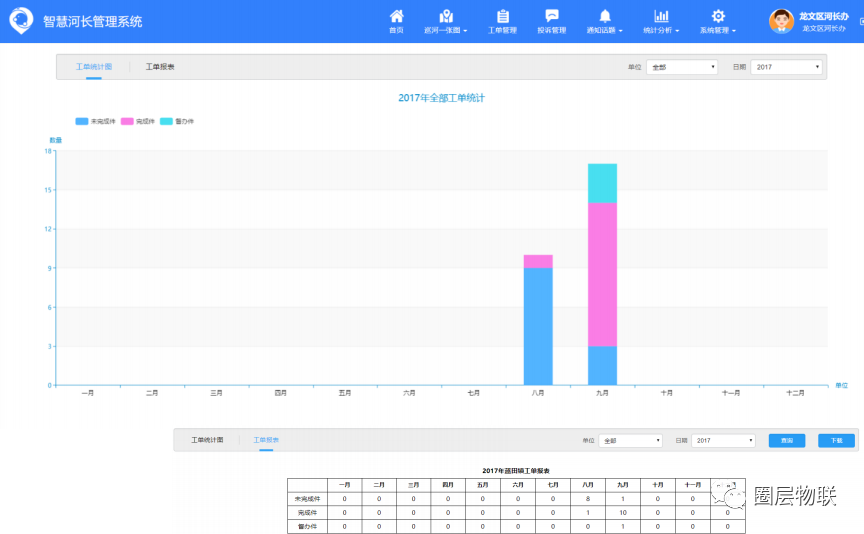Open 单位 dropdown in the report panel
The width and height of the screenshot is (864, 534).
(630, 440)
